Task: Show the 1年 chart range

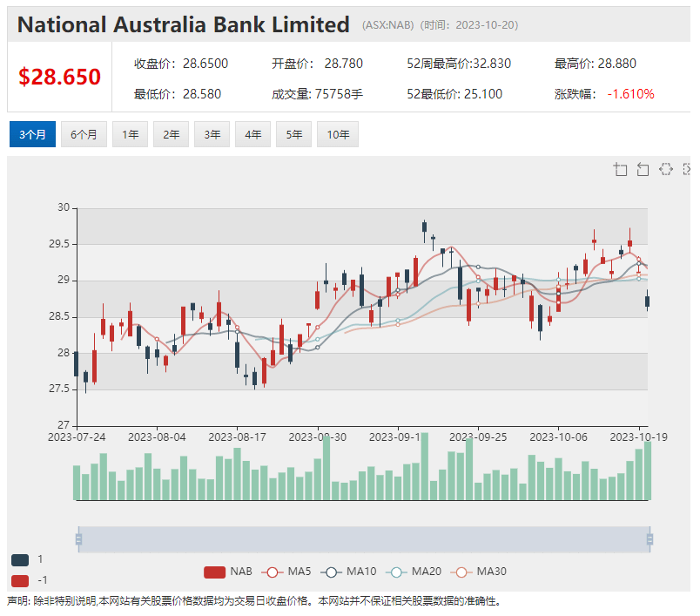Action: (x=131, y=134)
